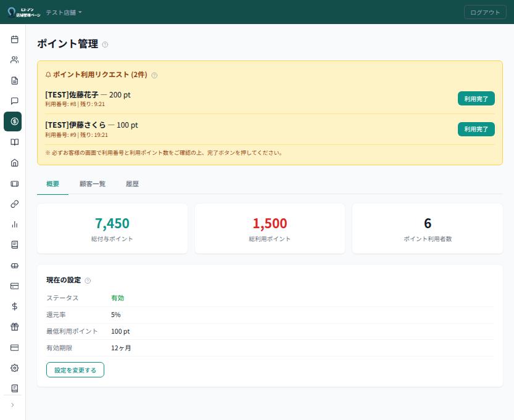Open the calendar icon in sidebar
Viewport: 514px width, 420px height.
[x=14, y=39]
